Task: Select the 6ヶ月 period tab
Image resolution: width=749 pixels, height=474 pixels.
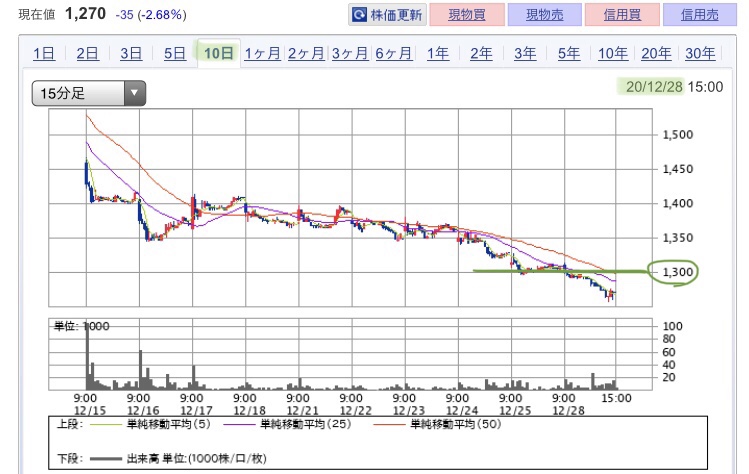Action: (x=394, y=53)
